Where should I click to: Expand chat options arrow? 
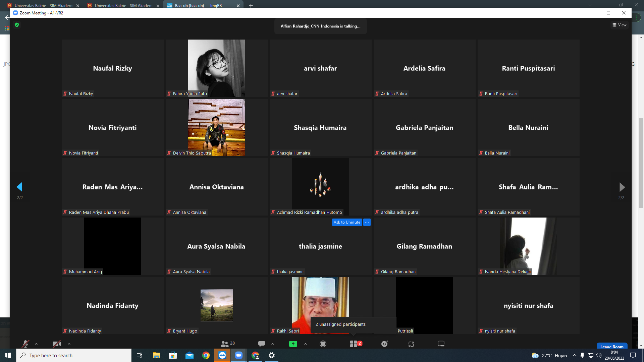coord(273,344)
